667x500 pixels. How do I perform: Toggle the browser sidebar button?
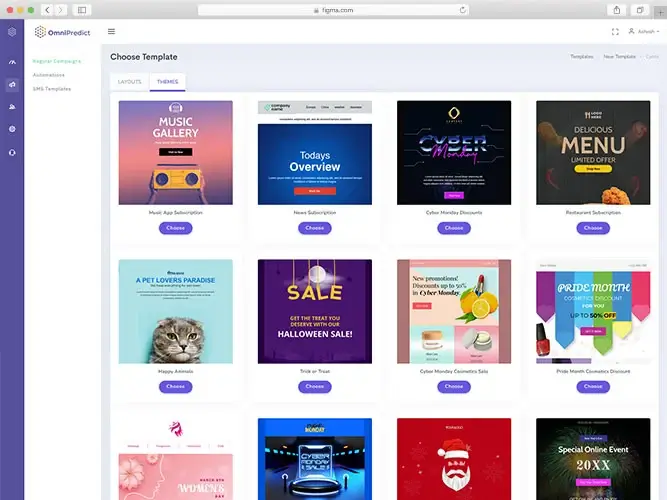coord(81,9)
